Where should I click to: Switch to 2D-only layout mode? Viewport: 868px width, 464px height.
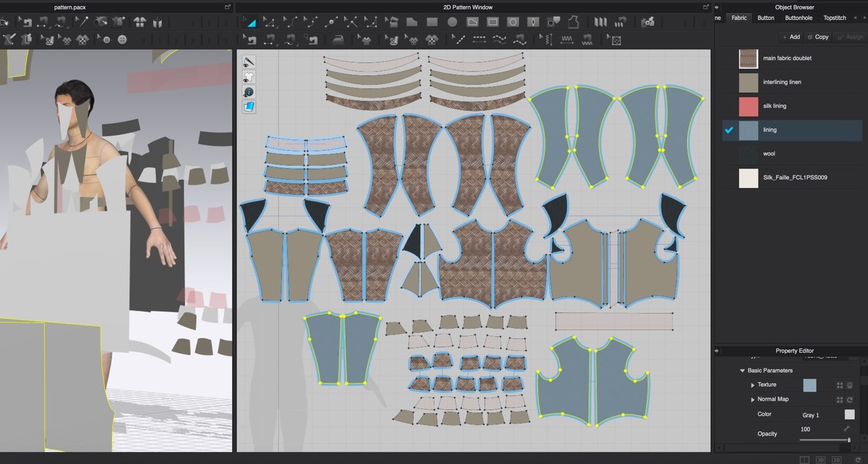point(837,460)
